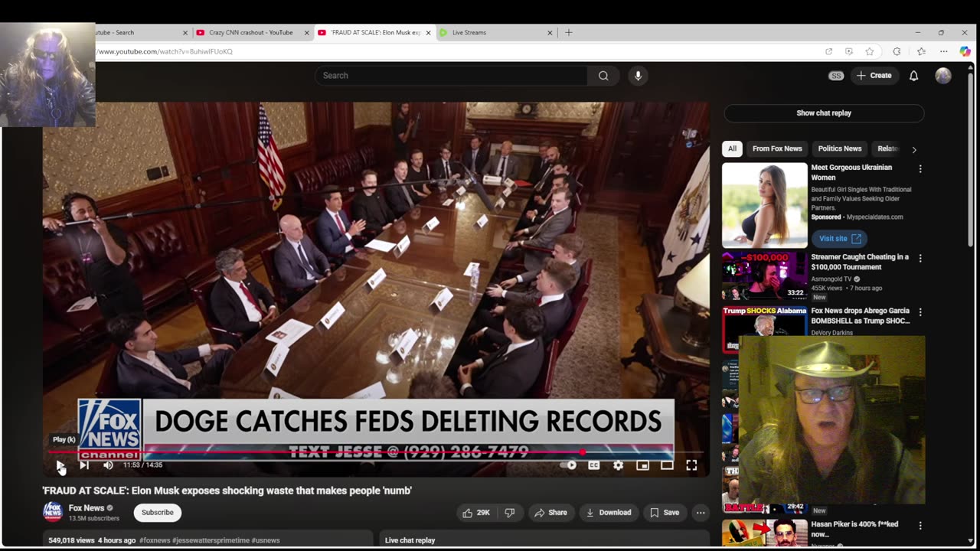Screen dimensions: 980x551
Task: Dislike the video
Action: 510,513
